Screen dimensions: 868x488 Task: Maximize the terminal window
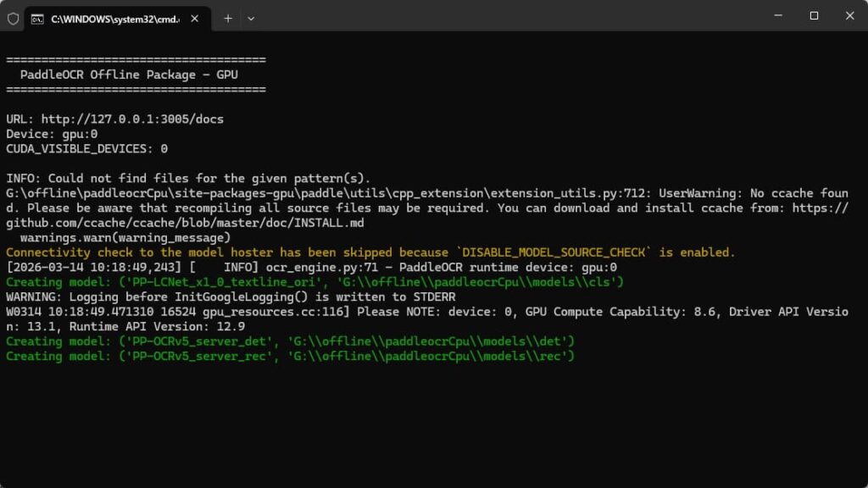tap(814, 15)
